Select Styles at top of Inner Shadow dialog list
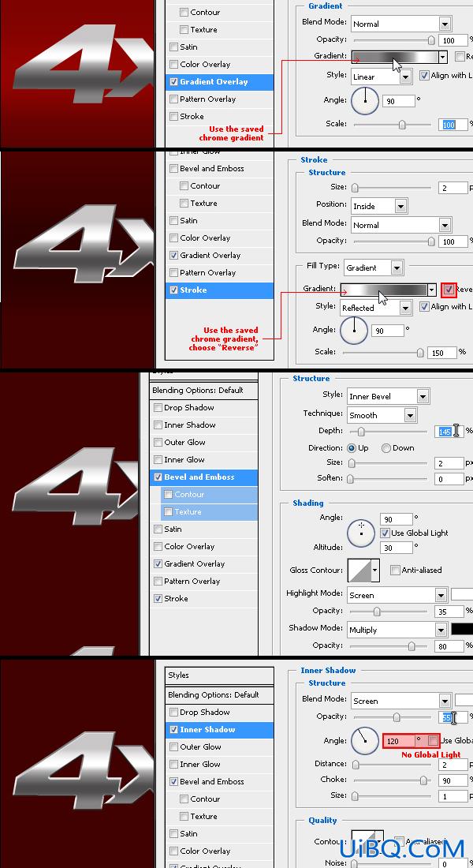Image resolution: width=473 pixels, height=868 pixels. pos(220,675)
